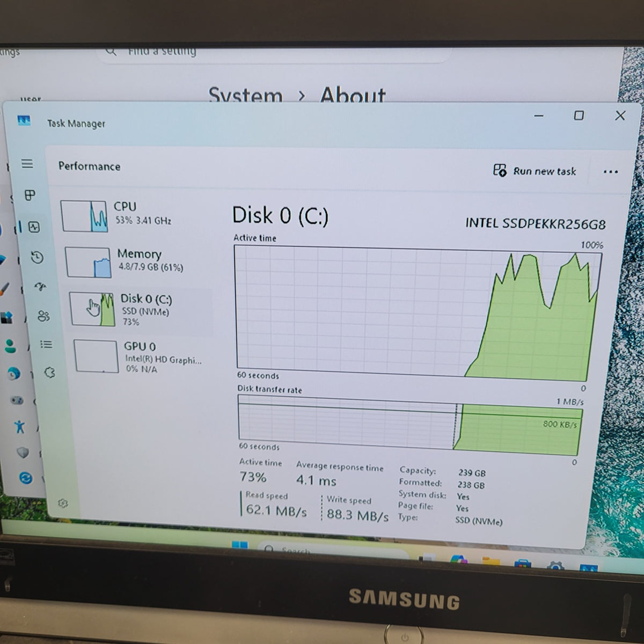Image resolution: width=644 pixels, height=644 pixels.
Task: Open Accessibility figure icon in Settings
Action: (20, 427)
